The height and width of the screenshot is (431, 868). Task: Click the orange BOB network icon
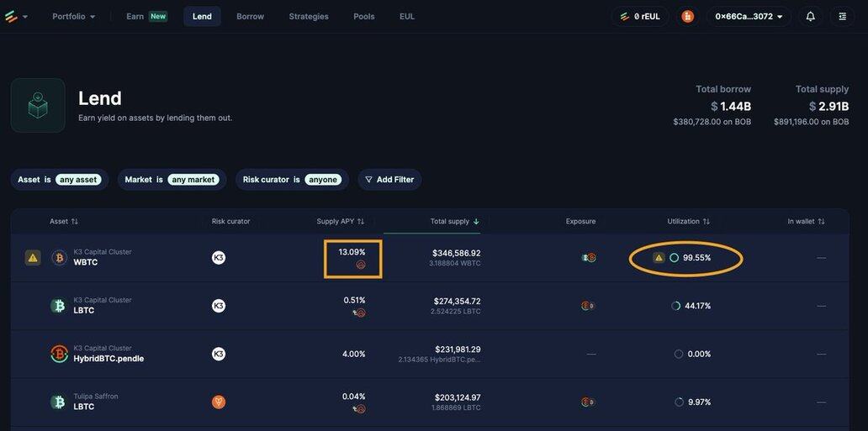pos(687,17)
